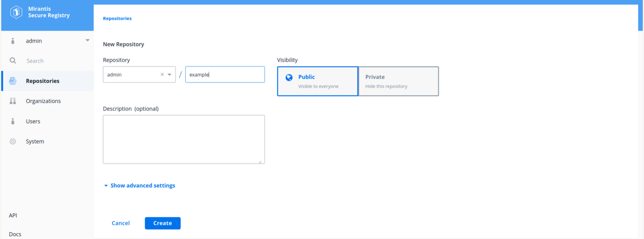Select Public visibility option
Viewport: 644px width, 239px height.
click(x=317, y=81)
